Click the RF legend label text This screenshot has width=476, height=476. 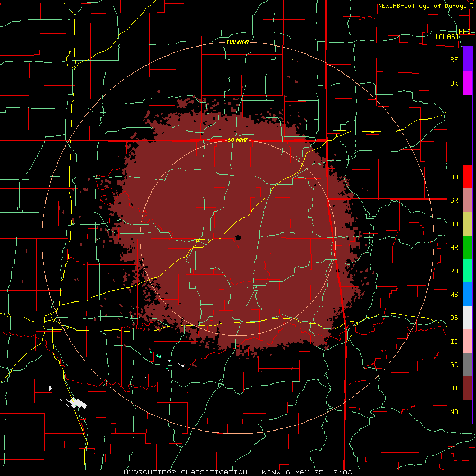coord(454,59)
